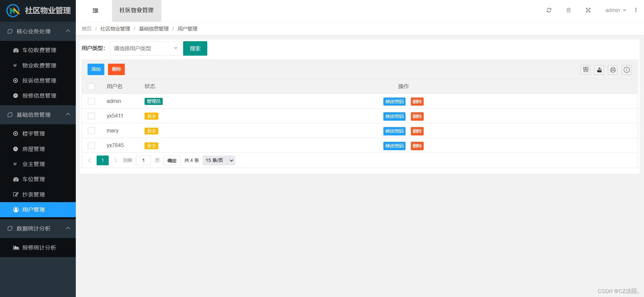
Task: Click the 核心业务处理 section icon
Action: [10, 31]
